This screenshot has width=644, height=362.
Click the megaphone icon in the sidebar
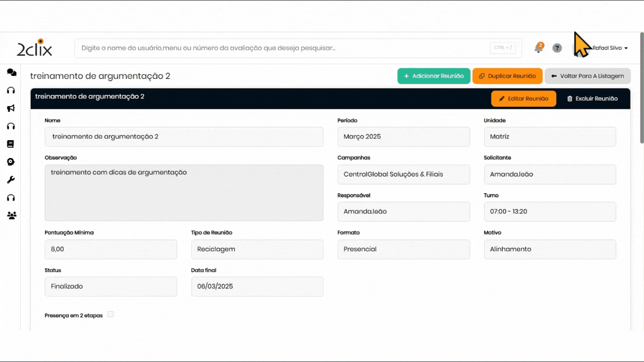tap(11, 108)
